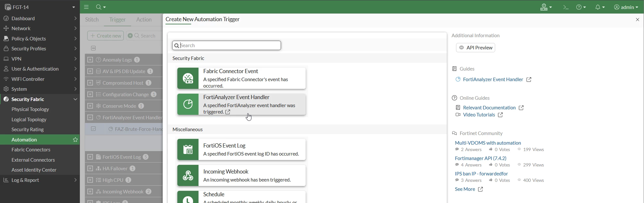
Task: Select Fabric Connector Event trigger icon
Action: pyautogui.click(x=188, y=79)
